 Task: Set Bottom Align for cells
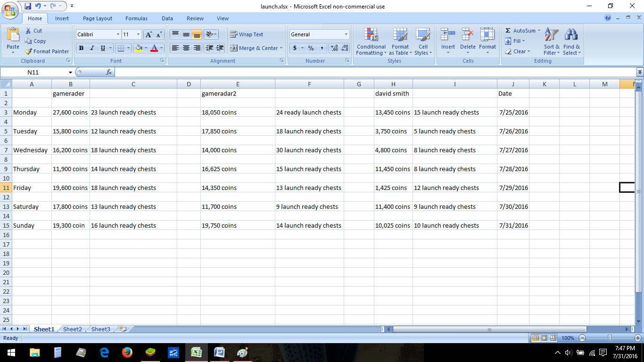pyautogui.click(x=197, y=34)
